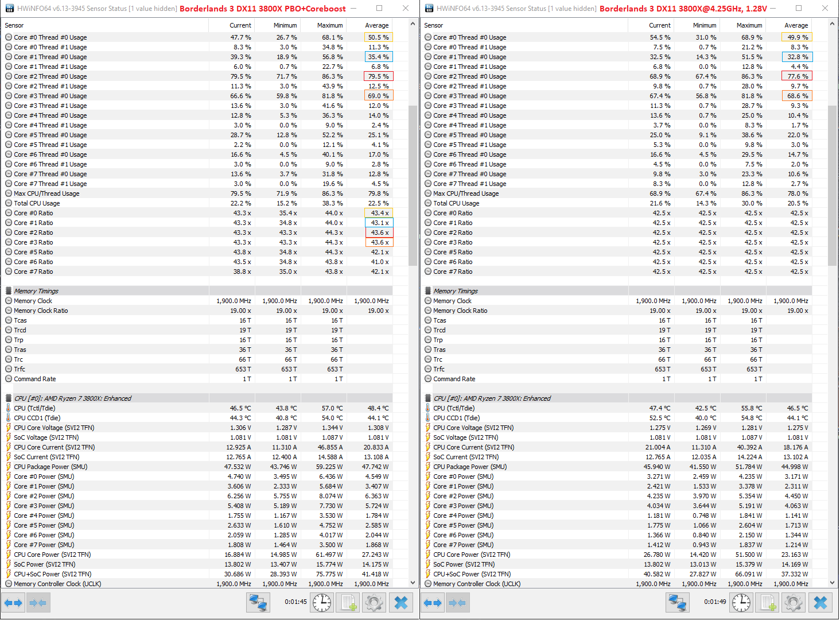Select 'Command Rate' row in right window

point(617,379)
